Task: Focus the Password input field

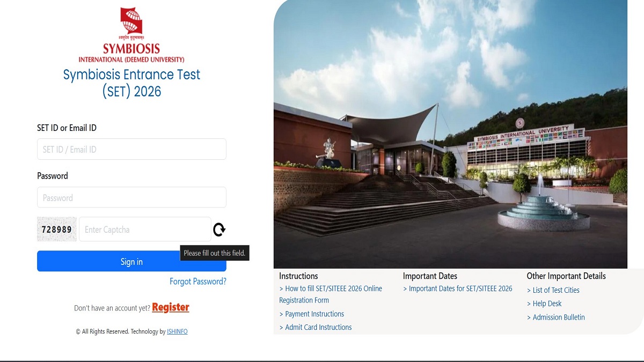Action: point(131,197)
